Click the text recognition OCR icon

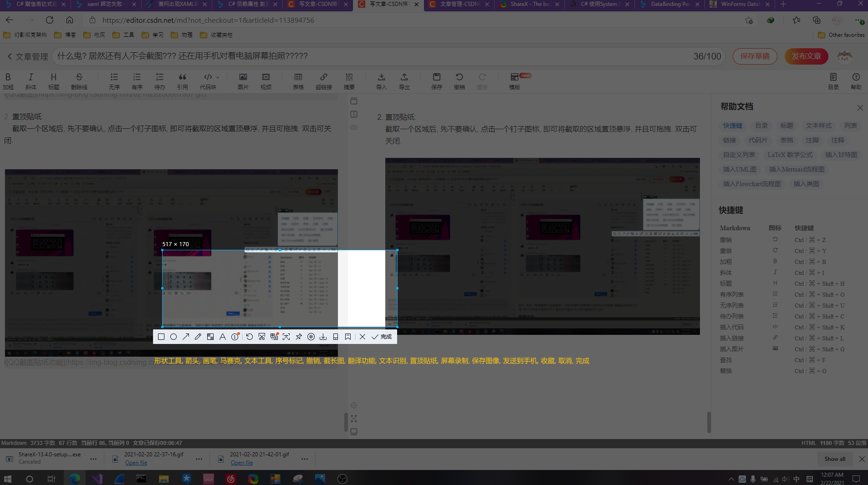click(286, 337)
